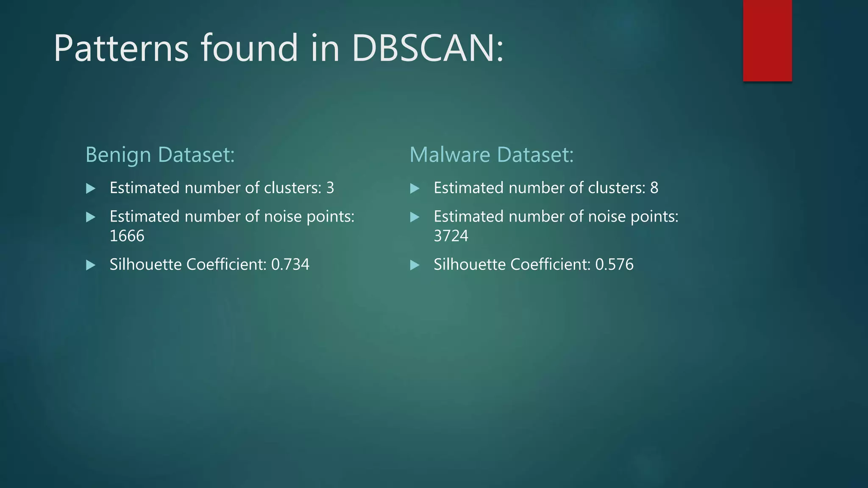Viewport: 868px width, 488px height.
Task: Select 'Silhouette Coefficient: 0.576' line
Action: click(534, 264)
